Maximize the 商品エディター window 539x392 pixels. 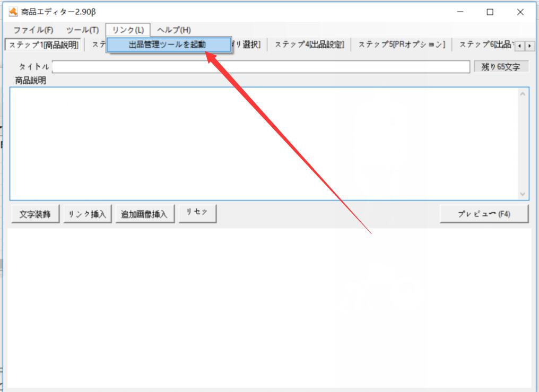pos(490,12)
